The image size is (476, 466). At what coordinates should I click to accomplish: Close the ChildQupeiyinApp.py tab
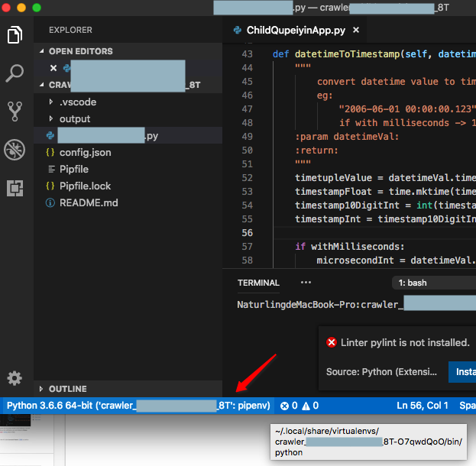click(356, 30)
